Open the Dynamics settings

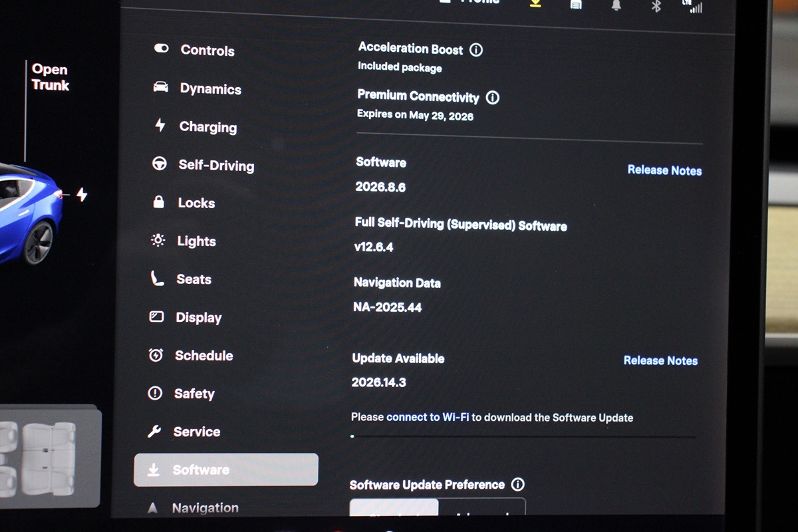pos(197,88)
